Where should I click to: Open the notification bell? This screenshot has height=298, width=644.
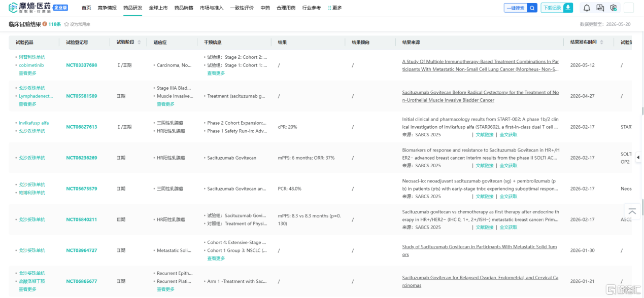[587, 8]
